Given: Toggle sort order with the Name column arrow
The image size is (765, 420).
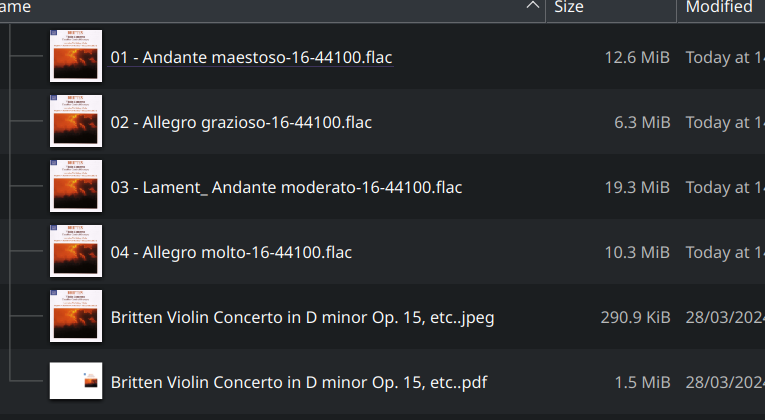Looking at the screenshot, I should [x=532, y=7].
